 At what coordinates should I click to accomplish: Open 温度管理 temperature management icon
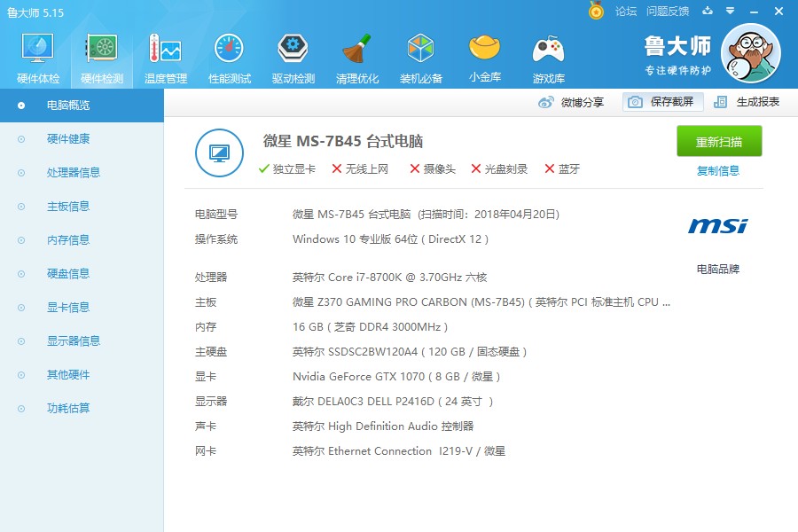tap(166, 49)
